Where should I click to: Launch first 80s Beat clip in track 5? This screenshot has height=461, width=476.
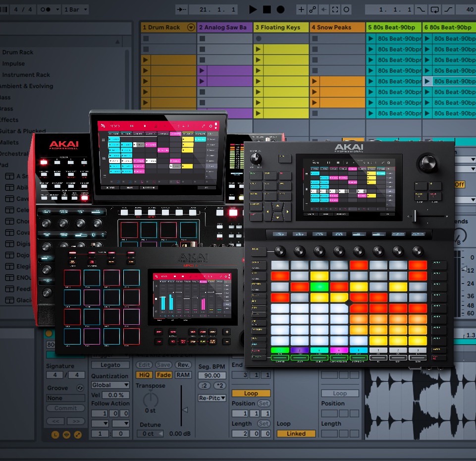point(370,39)
